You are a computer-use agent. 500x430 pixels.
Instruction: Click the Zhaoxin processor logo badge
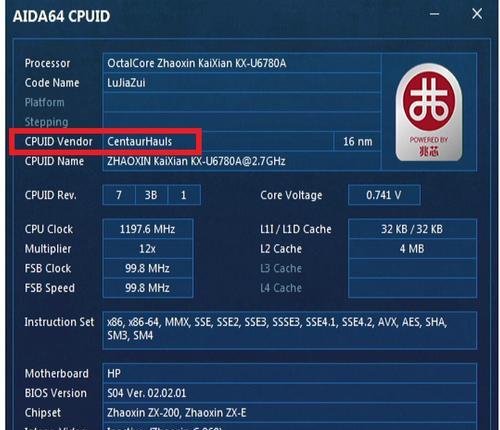pos(429,112)
